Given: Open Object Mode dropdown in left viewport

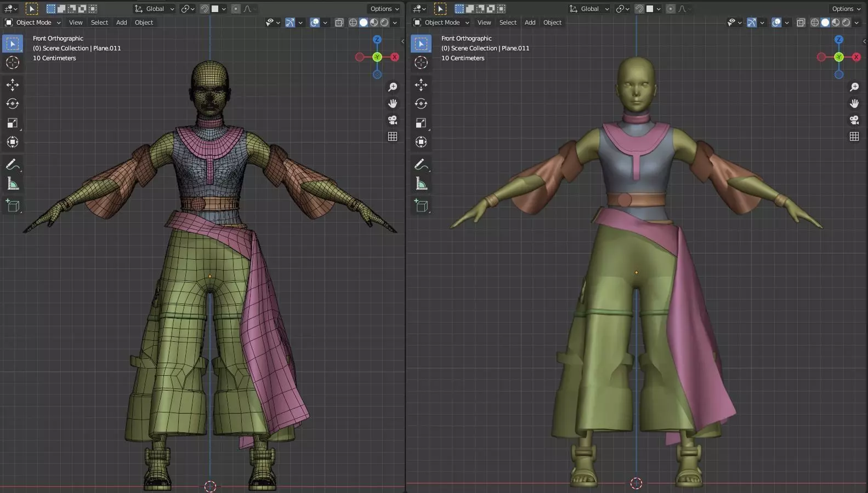Looking at the screenshot, I should click(33, 22).
